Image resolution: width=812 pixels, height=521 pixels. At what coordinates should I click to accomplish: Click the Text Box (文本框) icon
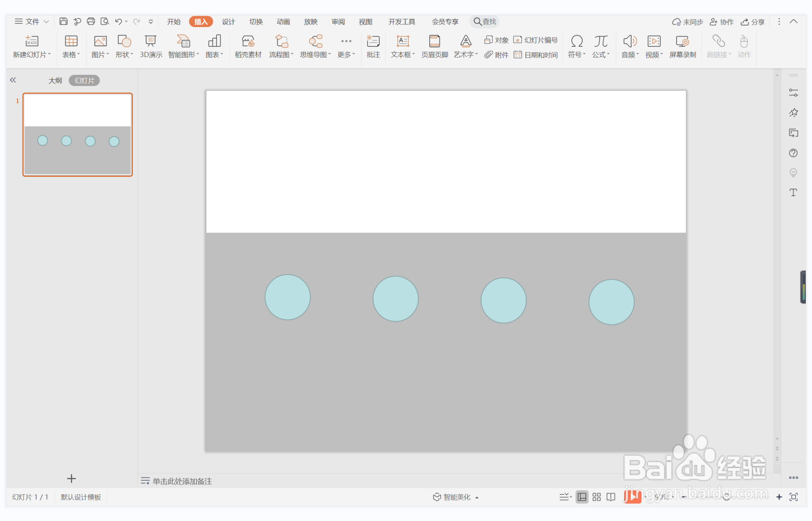403,41
